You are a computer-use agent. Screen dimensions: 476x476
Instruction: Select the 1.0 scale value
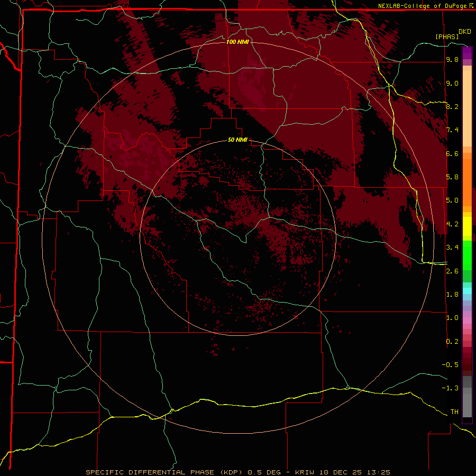(452, 318)
